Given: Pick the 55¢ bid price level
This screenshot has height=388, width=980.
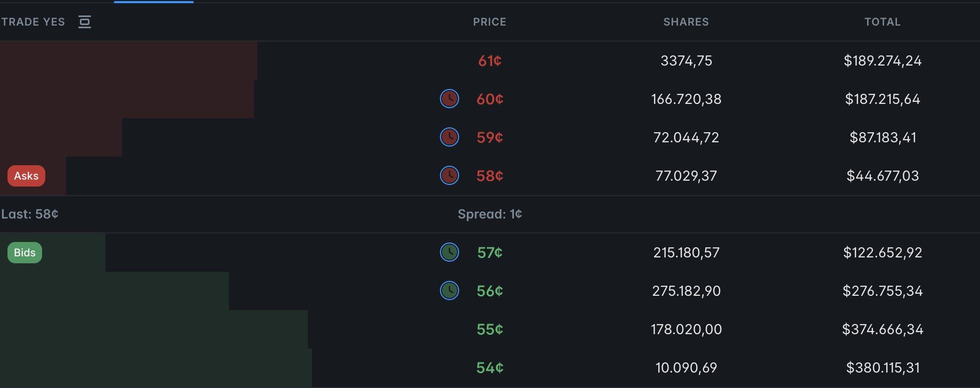Looking at the screenshot, I should (x=489, y=329).
